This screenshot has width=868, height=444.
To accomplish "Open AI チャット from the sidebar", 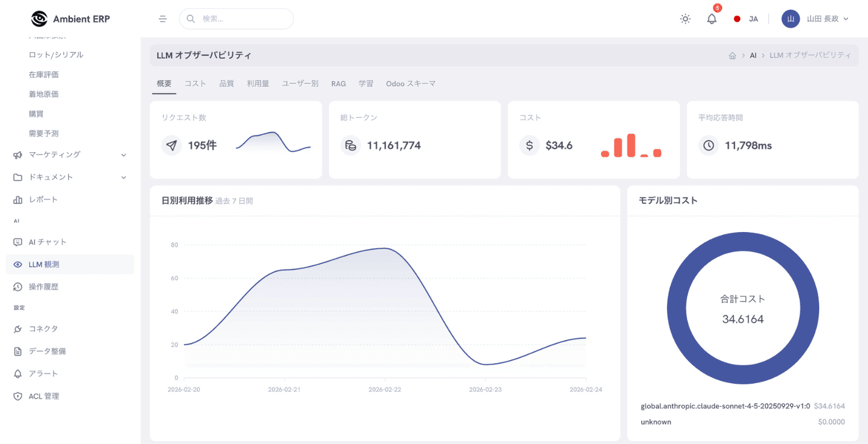I will point(48,242).
